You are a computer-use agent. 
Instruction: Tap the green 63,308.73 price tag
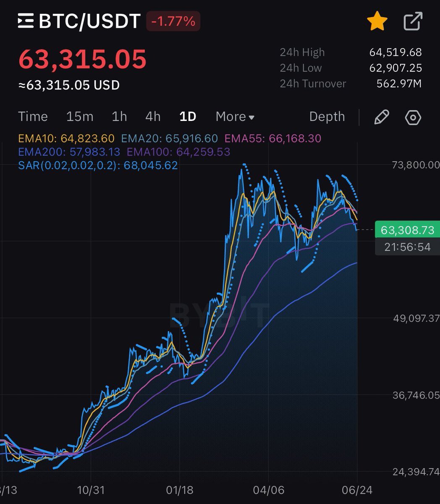tap(407, 230)
